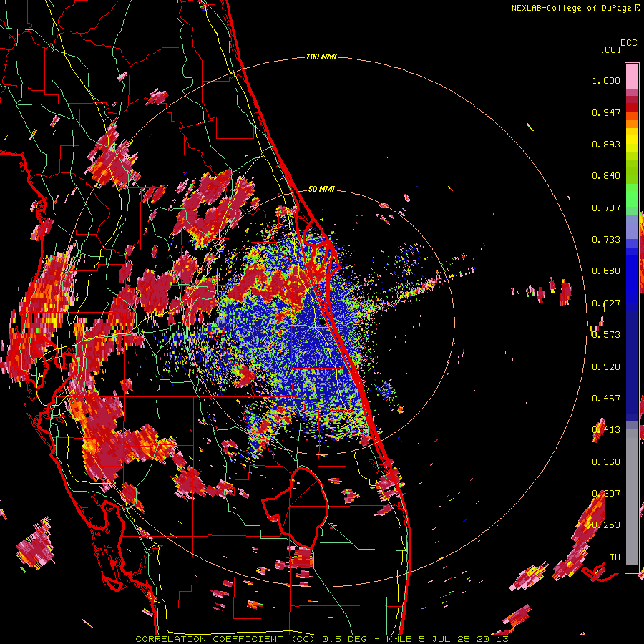
Task: Pick the light pink swatch atop the color bar
Action: coord(632,76)
